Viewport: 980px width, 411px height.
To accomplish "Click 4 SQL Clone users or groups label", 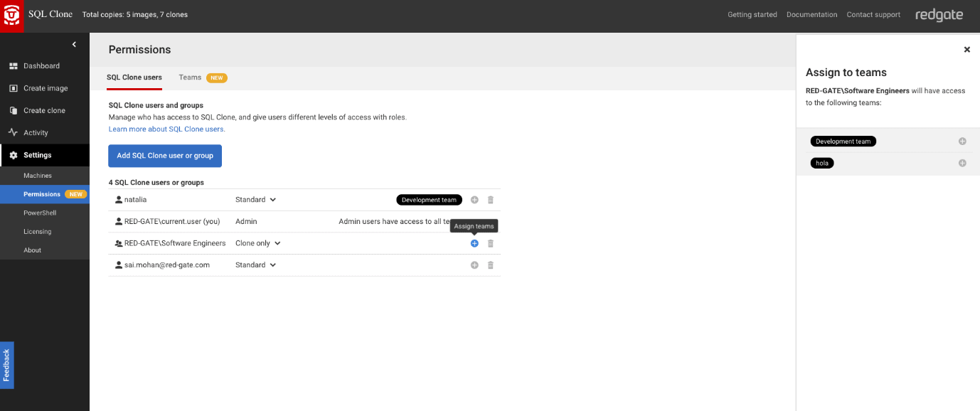I will click(156, 183).
